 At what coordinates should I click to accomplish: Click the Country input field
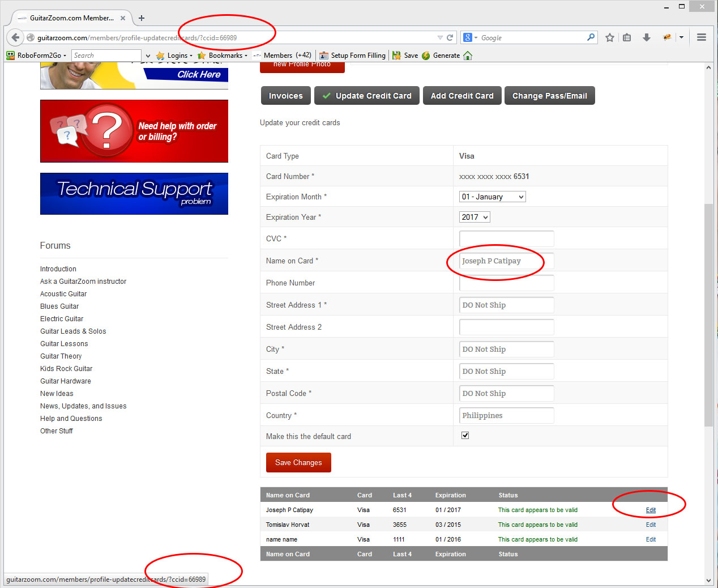(506, 415)
